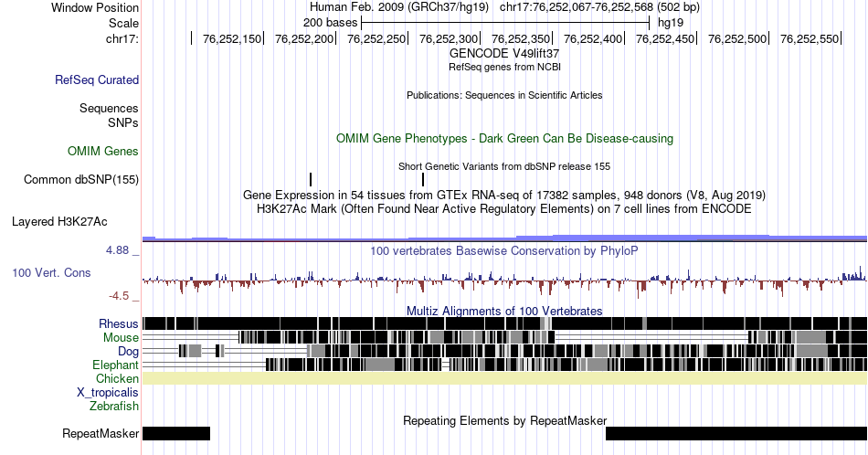
Task: Click the GTEx Gene Expression track title
Action: [504, 196]
